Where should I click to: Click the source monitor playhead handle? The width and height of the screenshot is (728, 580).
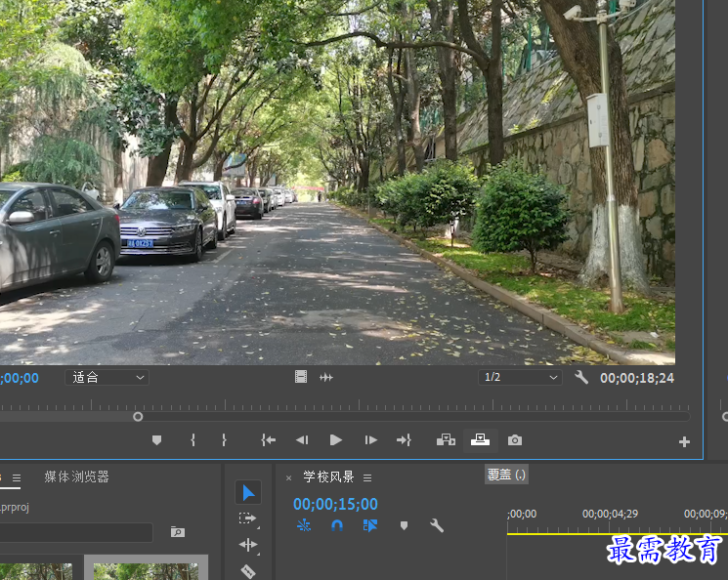(138, 417)
